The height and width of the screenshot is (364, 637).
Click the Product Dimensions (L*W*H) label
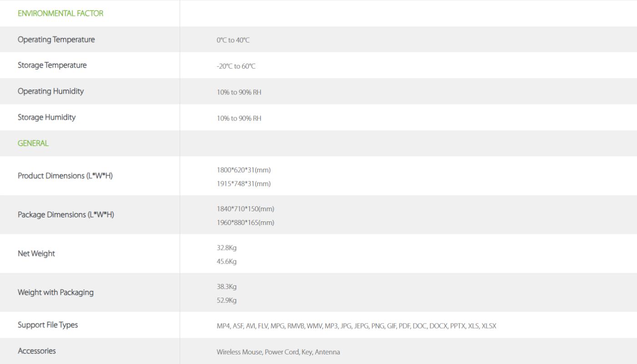tap(65, 176)
